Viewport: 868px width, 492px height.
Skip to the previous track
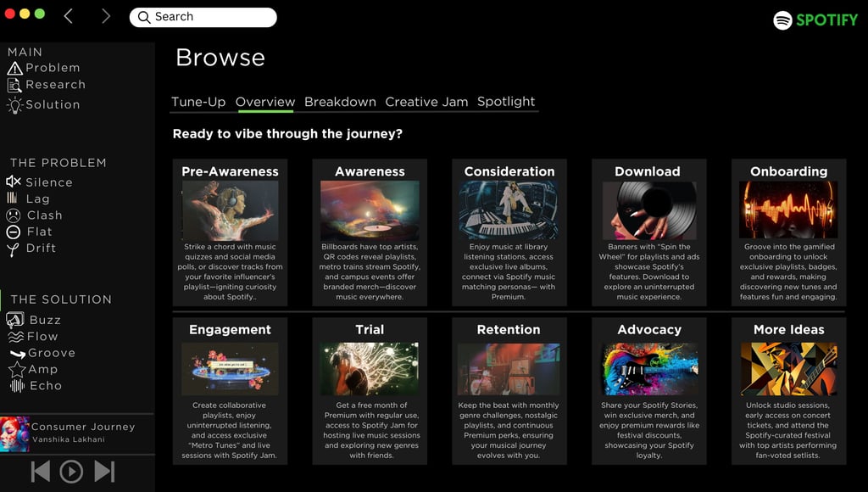pyautogui.click(x=41, y=472)
